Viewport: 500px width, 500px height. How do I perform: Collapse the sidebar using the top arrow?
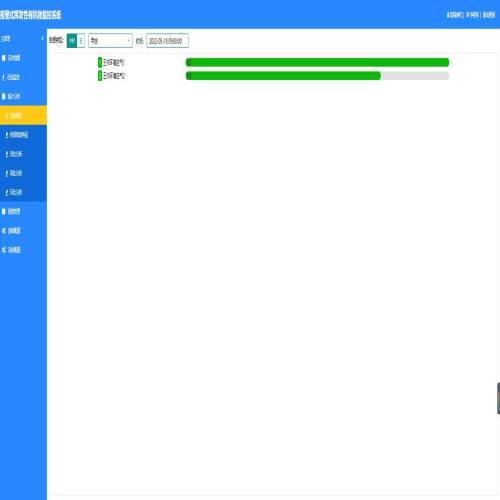click(42, 38)
